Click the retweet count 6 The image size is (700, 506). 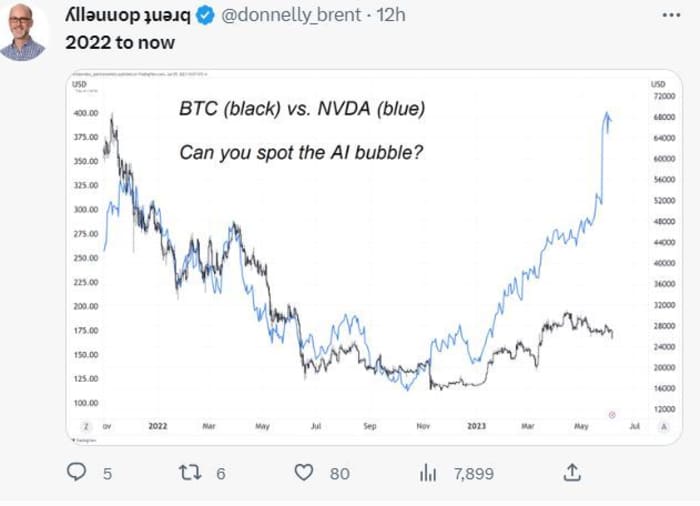point(221,474)
